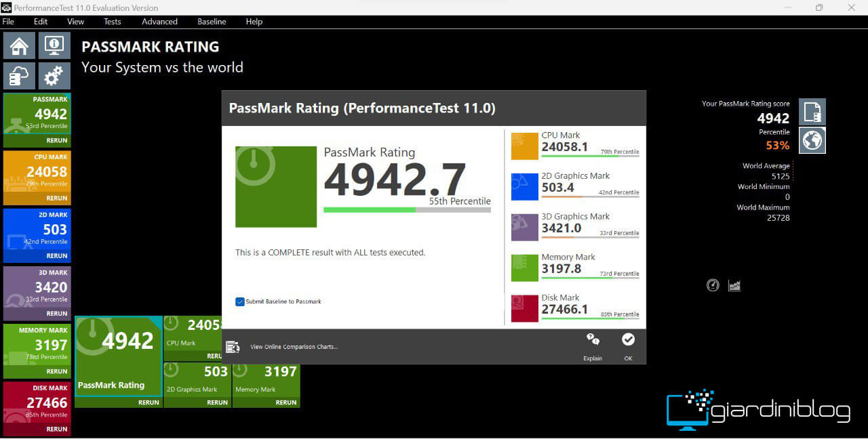Image resolution: width=868 pixels, height=439 pixels.
Task: Click the World Maximum 25728 value
Action: pyautogui.click(x=778, y=218)
